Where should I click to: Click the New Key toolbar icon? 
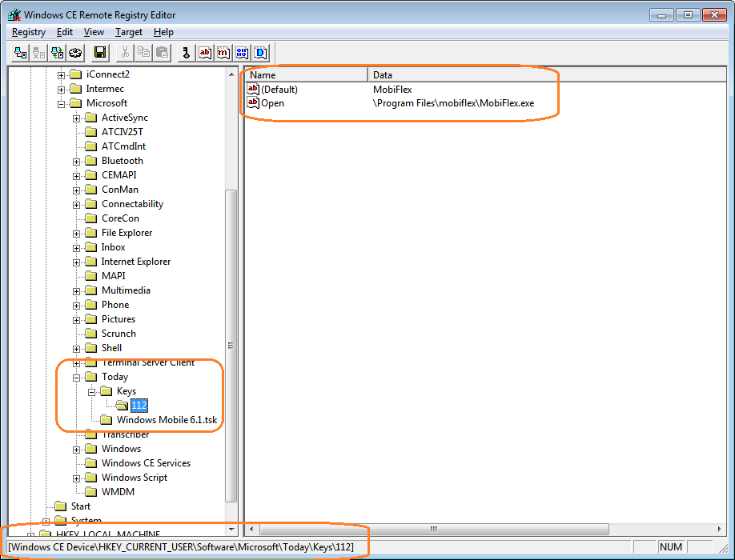(186, 53)
